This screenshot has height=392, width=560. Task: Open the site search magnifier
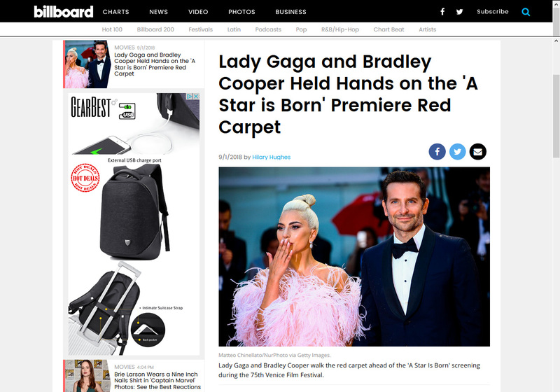click(526, 12)
